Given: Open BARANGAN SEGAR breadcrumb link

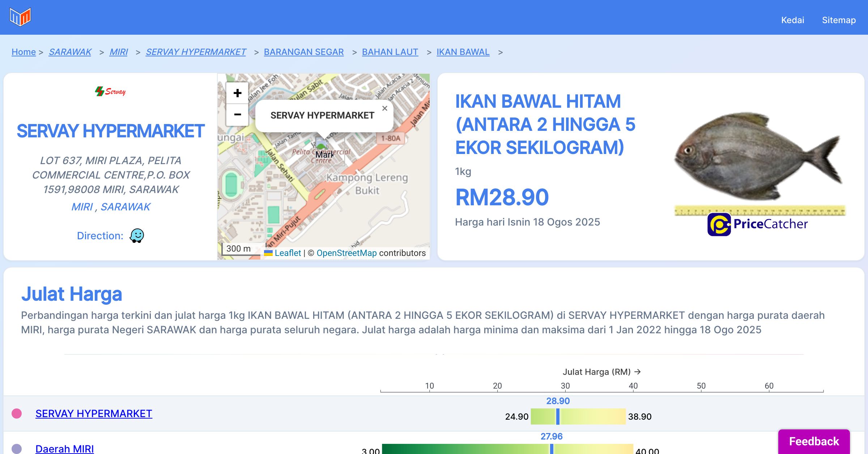Looking at the screenshot, I should (x=304, y=52).
